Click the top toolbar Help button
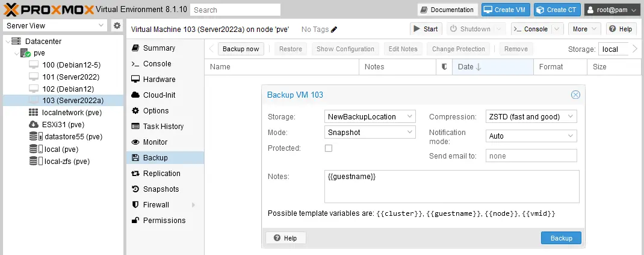The width and height of the screenshot is (644, 255). (x=620, y=29)
